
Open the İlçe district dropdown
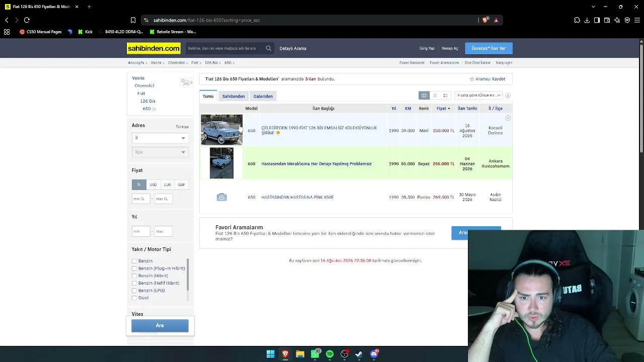[x=160, y=152]
